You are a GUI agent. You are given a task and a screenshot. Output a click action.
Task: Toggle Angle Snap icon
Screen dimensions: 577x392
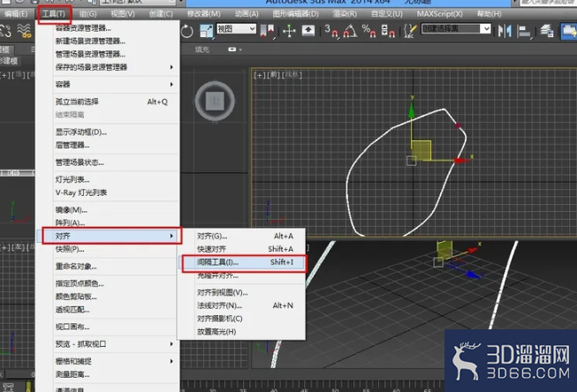pos(350,31)
